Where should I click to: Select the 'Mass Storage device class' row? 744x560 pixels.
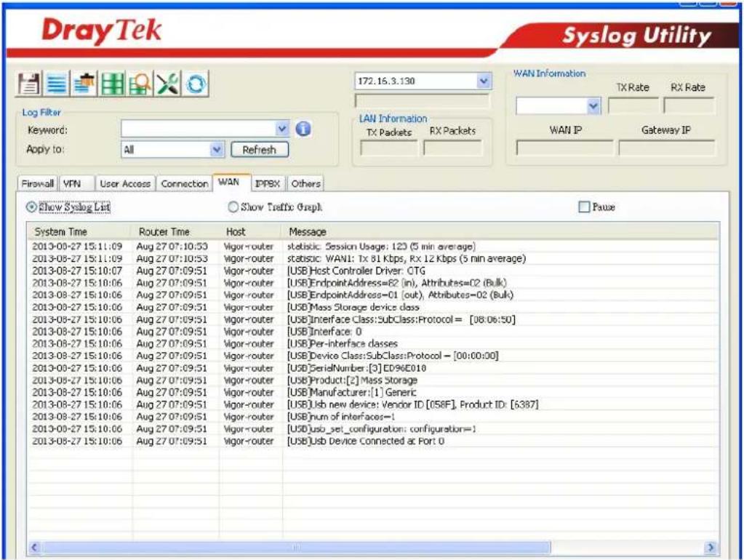click(373, 308)
